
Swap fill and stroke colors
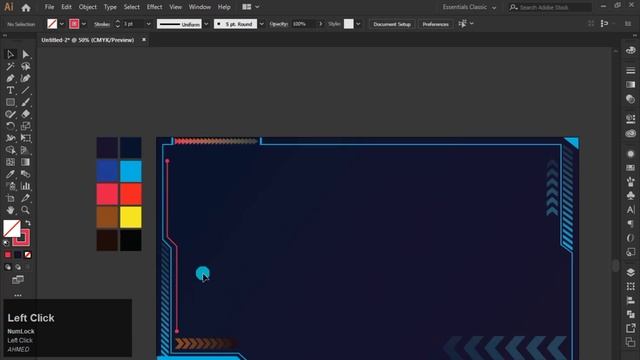(28, 223)
